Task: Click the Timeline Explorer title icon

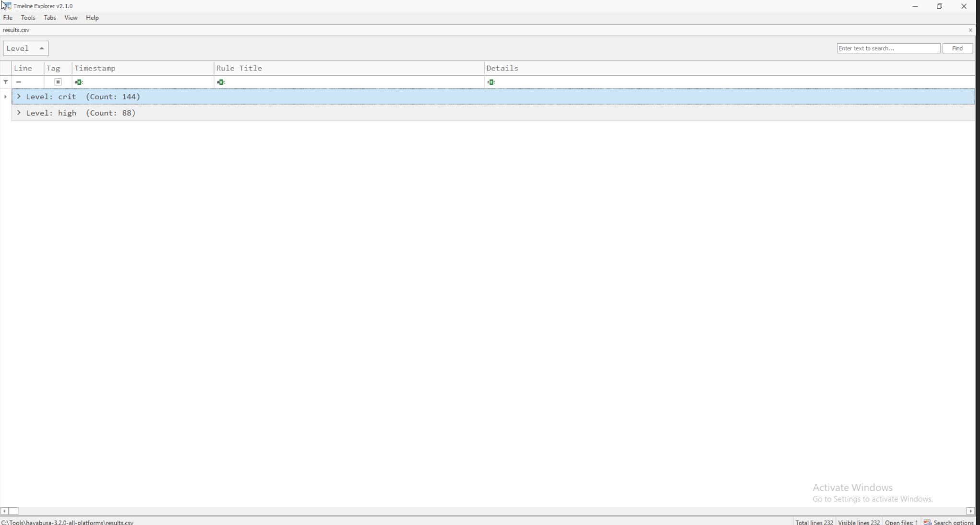Action: click(6, 6)
